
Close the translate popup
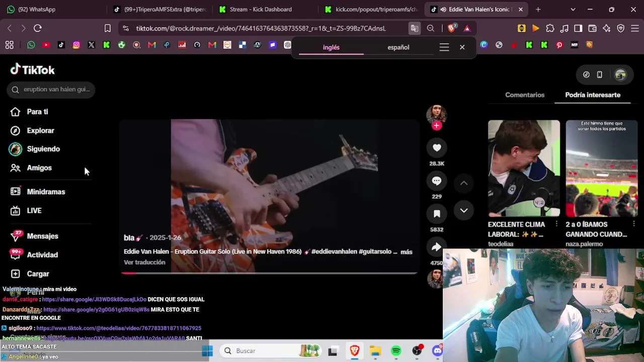pyautogui.click(x=462, y=47)
